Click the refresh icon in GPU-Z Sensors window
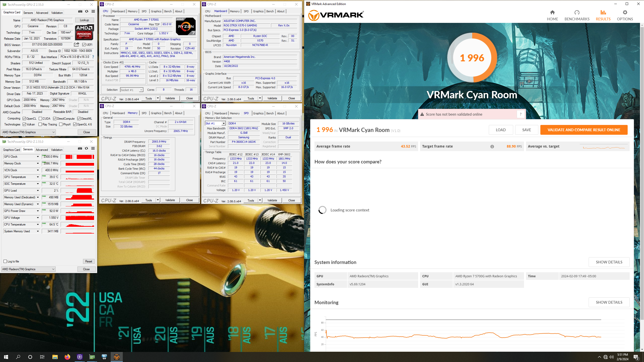Screen dimensions: 644x362 point(86,149)
